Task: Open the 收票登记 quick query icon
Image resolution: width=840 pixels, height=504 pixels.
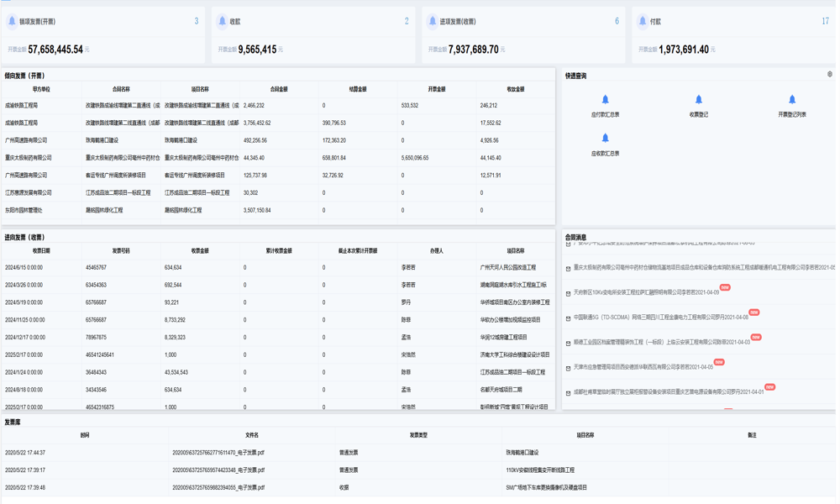Action: pos(698,100)
